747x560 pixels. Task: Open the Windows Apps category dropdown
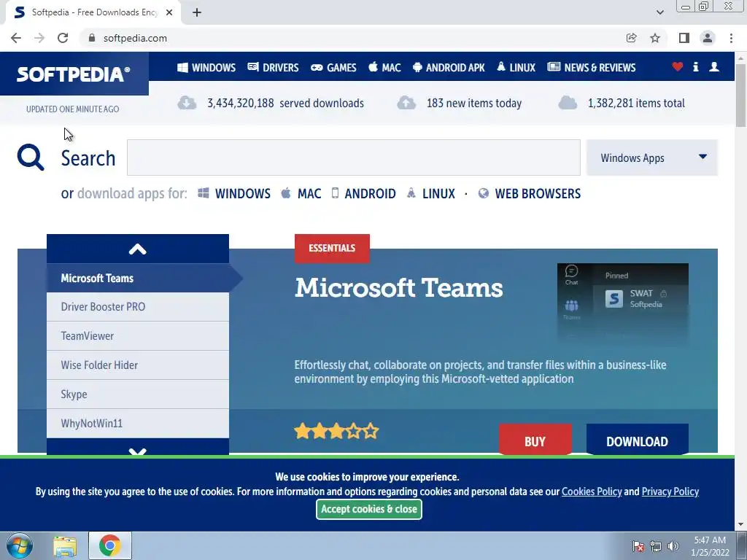click(x=651, y=157)
